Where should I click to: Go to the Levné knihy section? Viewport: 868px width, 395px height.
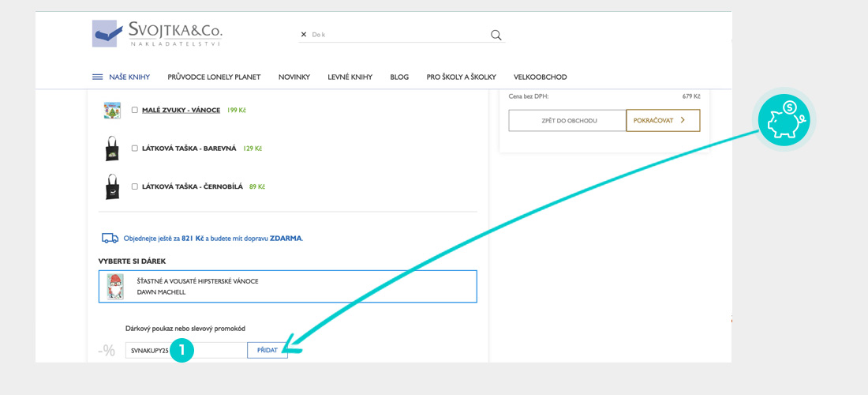[x=350, y=77]
